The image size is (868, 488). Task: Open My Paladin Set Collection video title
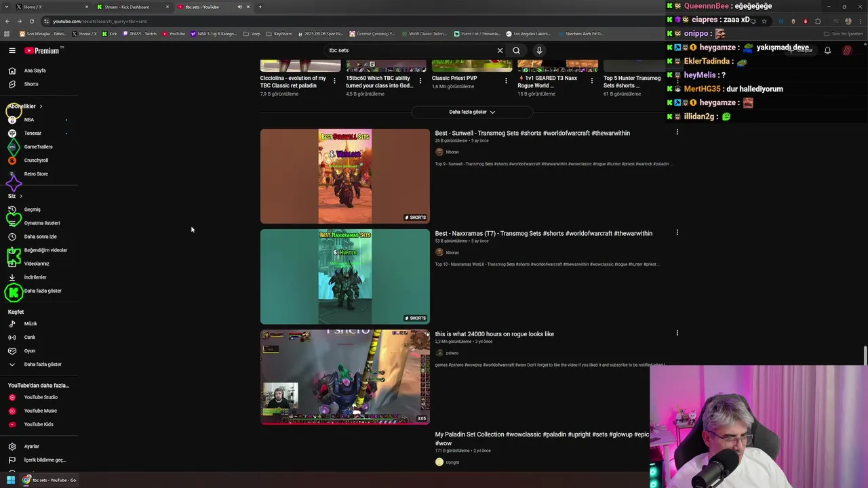point(542,439)
